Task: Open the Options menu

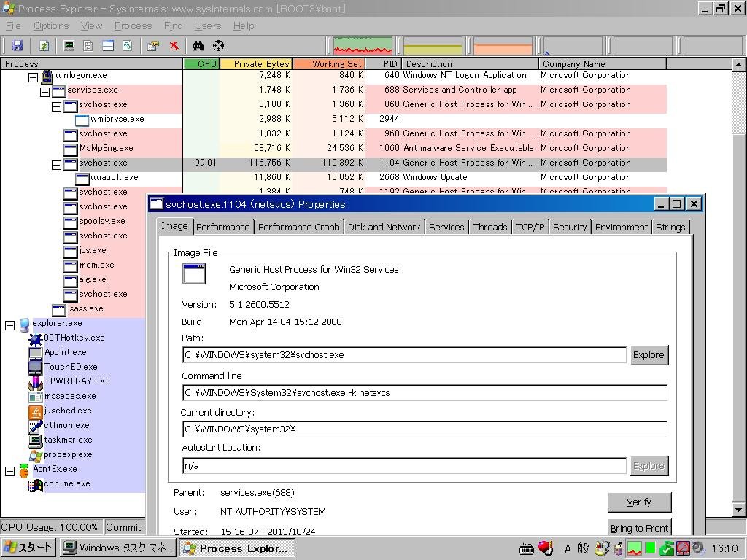Action: coord(51,26)
